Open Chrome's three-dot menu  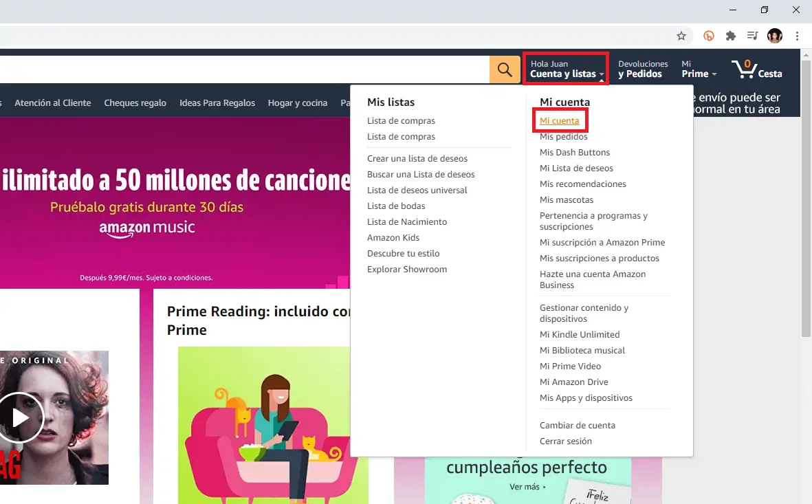pos(797,36)
